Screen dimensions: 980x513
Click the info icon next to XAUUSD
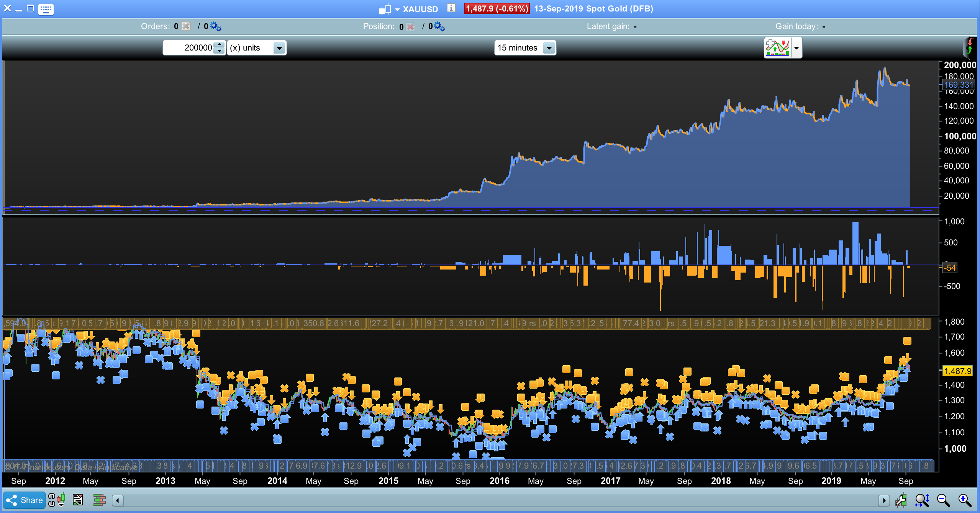451,8
